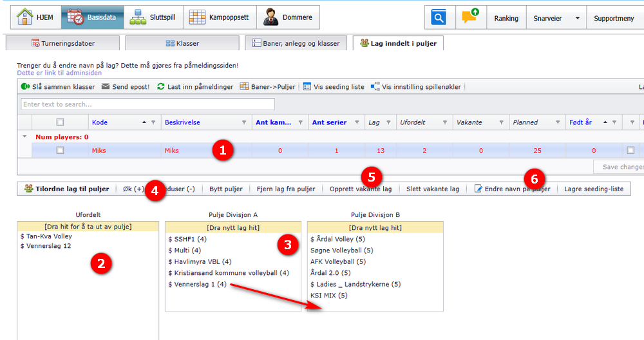Image resolution: width=644 pixels, height=340 pixels.
Task: Select Kristiansand kommune volleyball (4)
Action: (229, 272)
